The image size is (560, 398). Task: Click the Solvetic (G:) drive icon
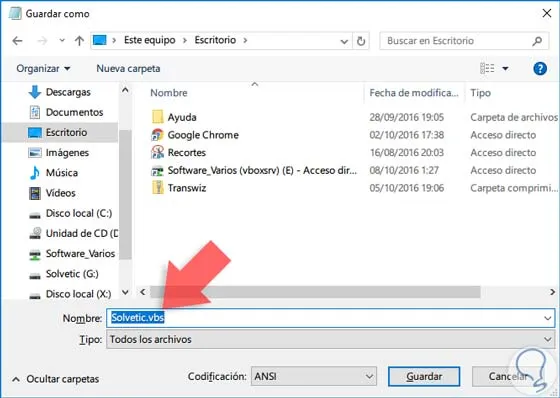(x=35, y=275)
